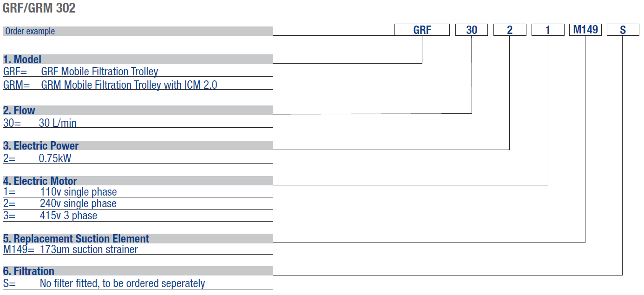Click the Order example header bar
Viewport: 644px width, 295px height.
pyautogui.click(x=138, y=31)
